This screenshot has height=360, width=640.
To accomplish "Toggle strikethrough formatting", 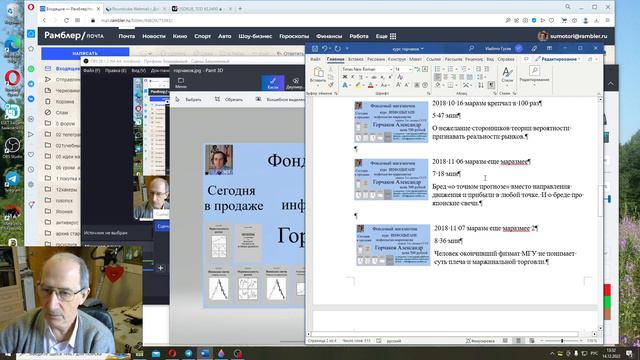I will [373, 77].
